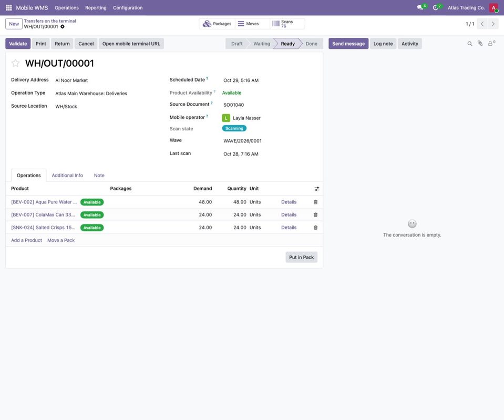The width and height of the screenshot is (504, 420).
Task: Open Details for ColaMax Can
Action: (289, 215)
